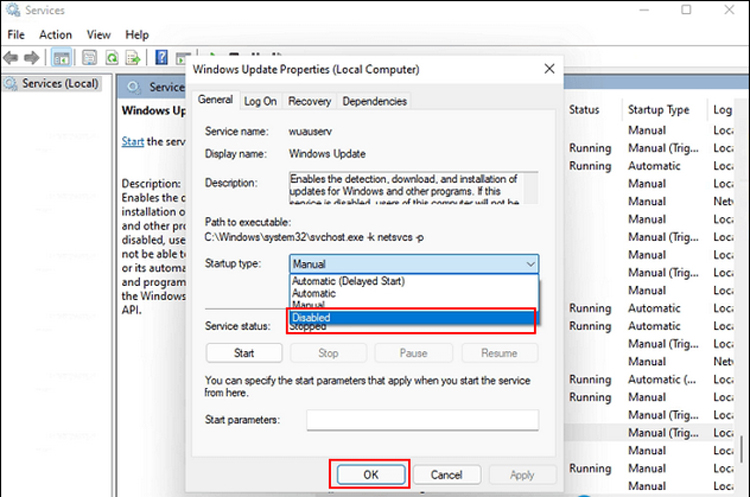
Task: Click the greyed Apply button
Action: [522, 475]
